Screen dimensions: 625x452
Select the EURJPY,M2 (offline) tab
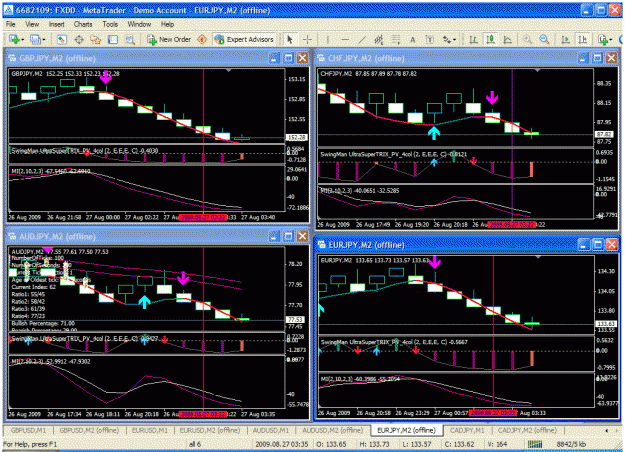point(406,430)
